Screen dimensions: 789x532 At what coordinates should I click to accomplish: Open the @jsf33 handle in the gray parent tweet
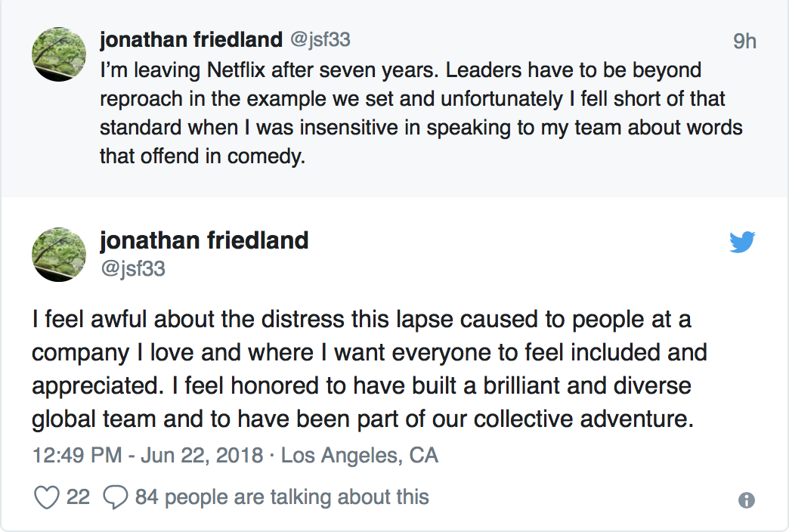320,39
